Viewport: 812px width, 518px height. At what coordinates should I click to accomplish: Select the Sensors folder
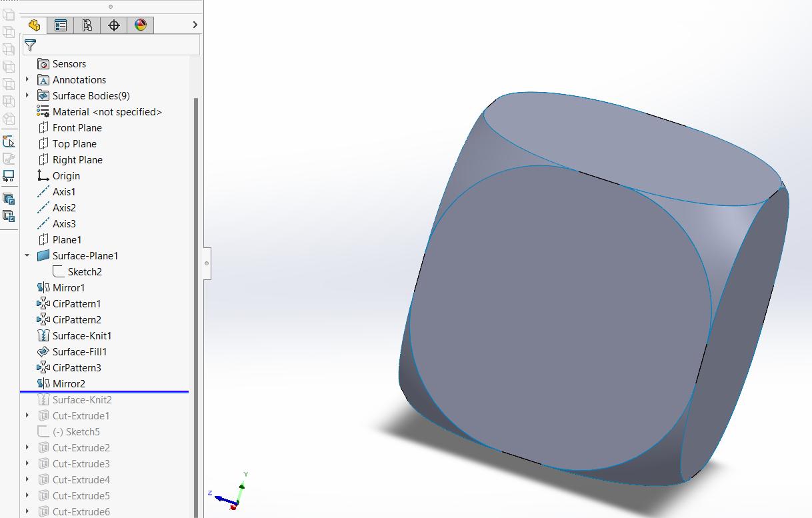click(x=62, y=64)
